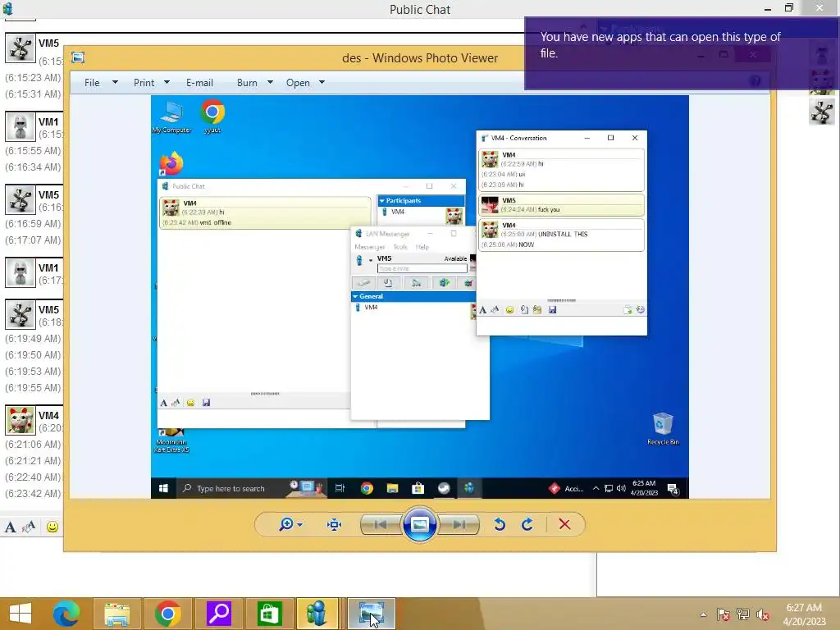Image resolution: width=840 pixels, height=630 pixels.
Task: Expand the Burn dropdown arrow
Action: tap(270, 83)
